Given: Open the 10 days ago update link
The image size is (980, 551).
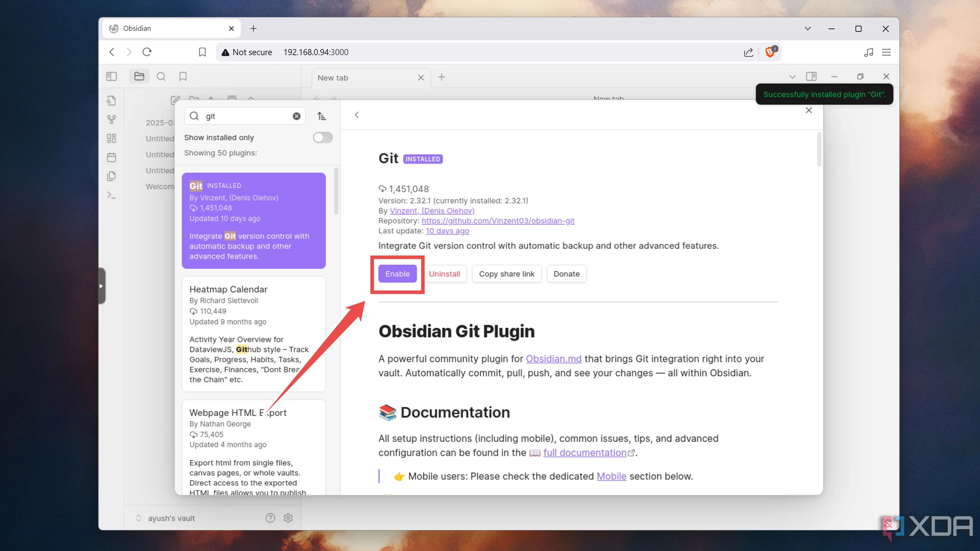Looking at the screenshot, I should click(447, 231).
